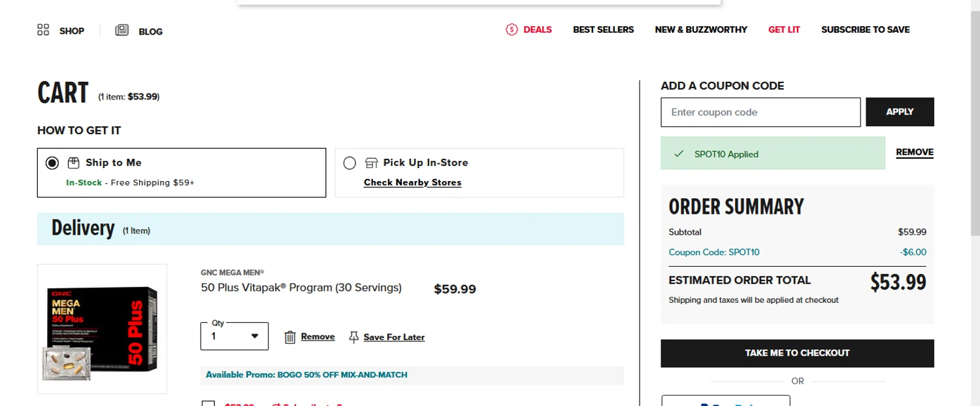This screenshot has width=980, height=406.
Task: Open the SHOP menu
Action: (x=71, y=31)
